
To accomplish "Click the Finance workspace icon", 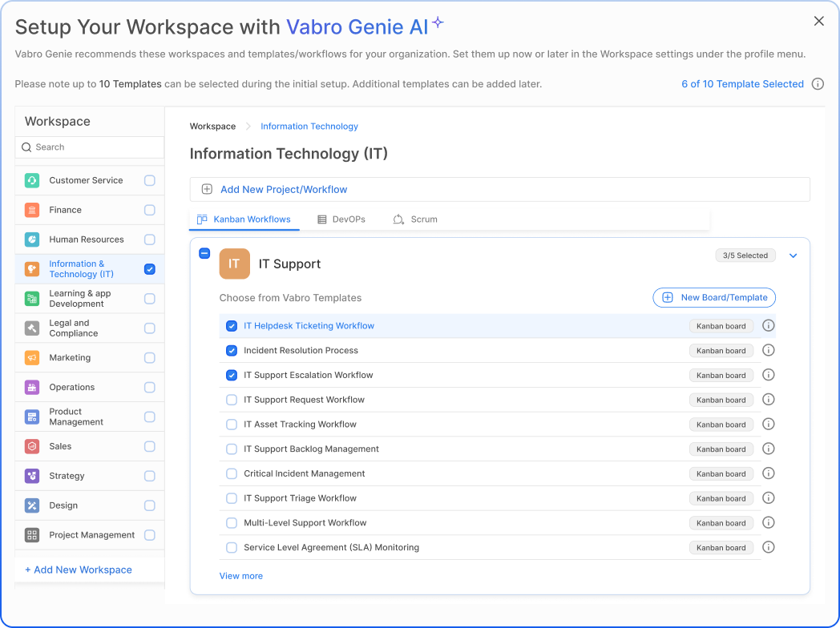I will [32, 210].
